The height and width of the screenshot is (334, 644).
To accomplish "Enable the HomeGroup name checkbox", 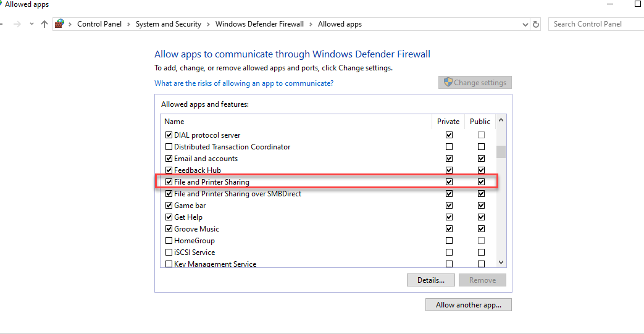I will click(169, 240).
